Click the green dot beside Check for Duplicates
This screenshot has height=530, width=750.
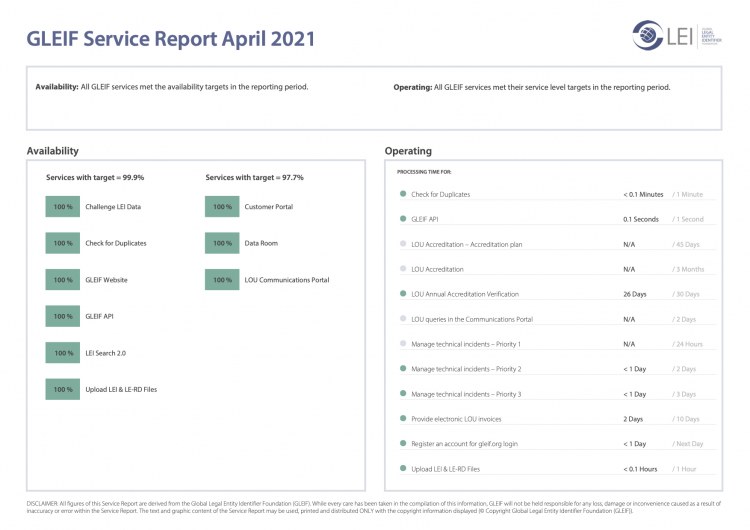click(x=403, y=194)
